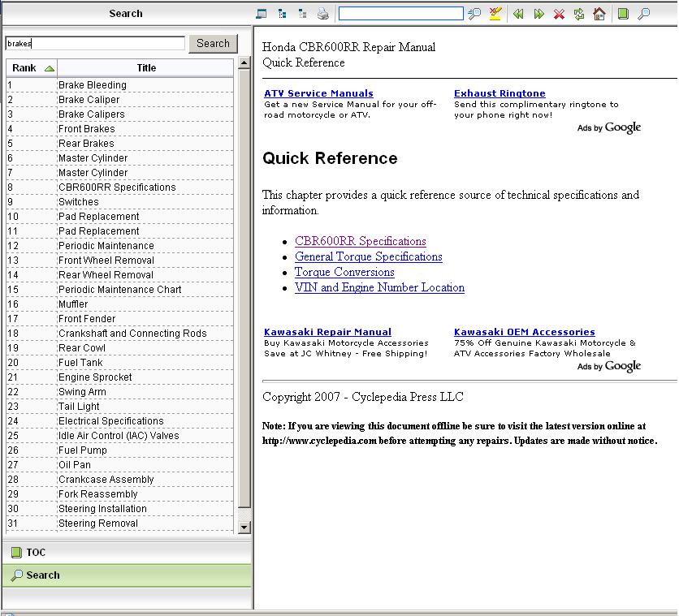Open the 'Exhaust Ringtone' ad link

(500, 93)
